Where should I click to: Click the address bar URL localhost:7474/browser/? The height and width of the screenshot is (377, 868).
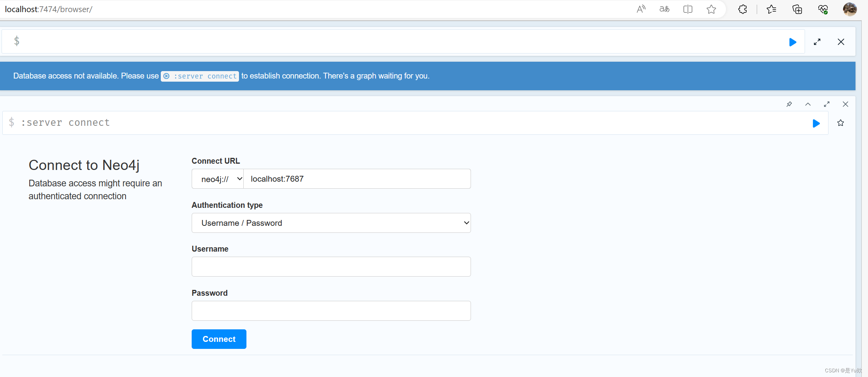(49, 9)
